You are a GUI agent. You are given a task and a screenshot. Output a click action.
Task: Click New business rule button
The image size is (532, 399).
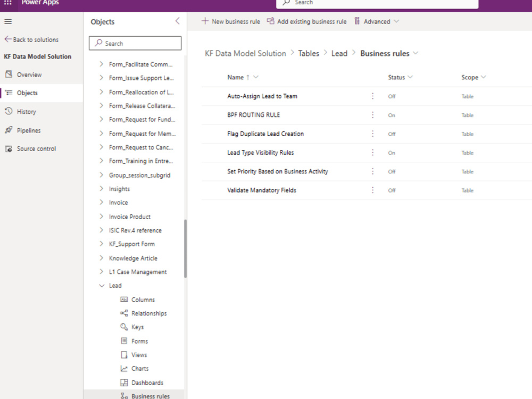[231, 21]
